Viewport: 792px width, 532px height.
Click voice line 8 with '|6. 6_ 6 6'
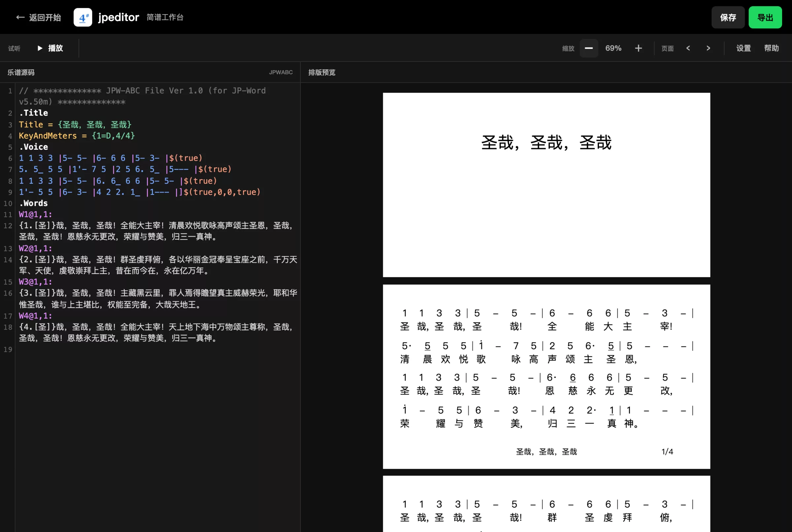point(118,181)
